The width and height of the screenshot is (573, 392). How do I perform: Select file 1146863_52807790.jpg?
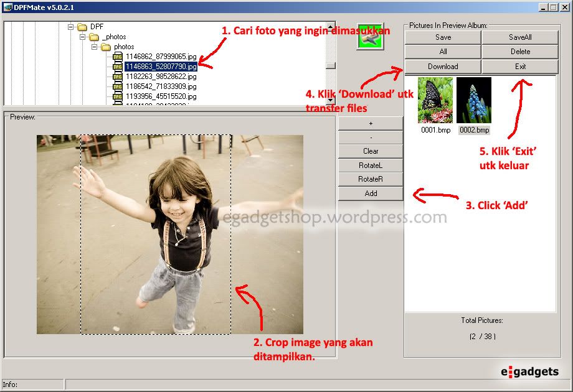pos(161,67)
